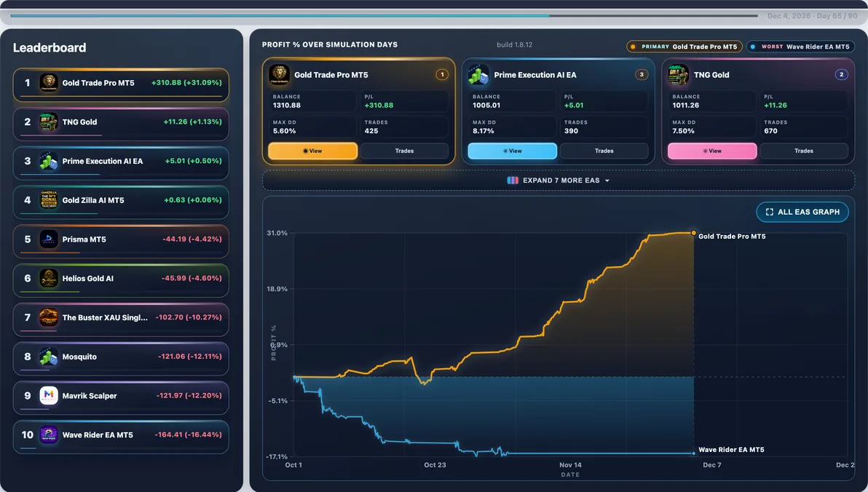Click TNG Gold trades count 670
This screenshot has width=868, height=492.
click(770, 131)
